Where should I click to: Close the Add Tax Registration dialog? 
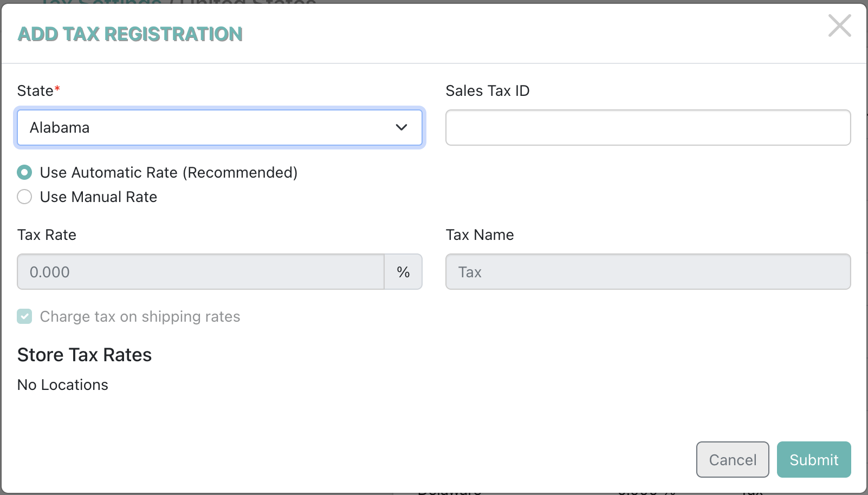click(x=839, y=25)
